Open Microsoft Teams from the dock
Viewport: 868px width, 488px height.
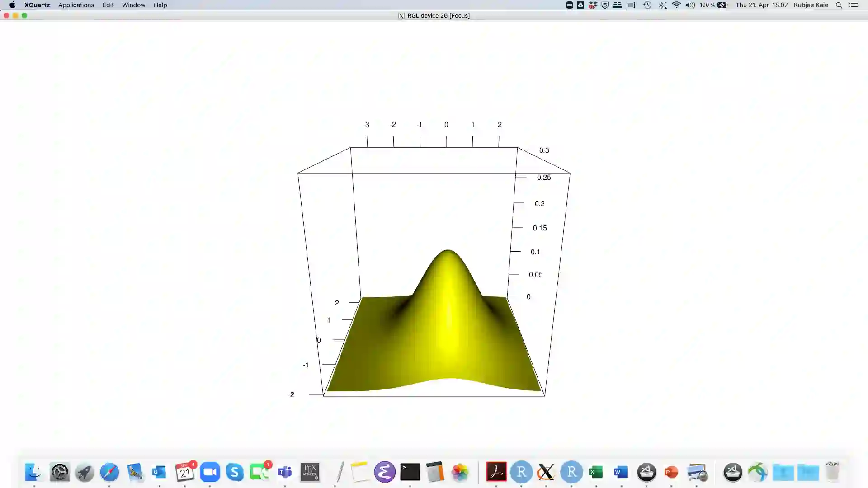click(285, 472)
